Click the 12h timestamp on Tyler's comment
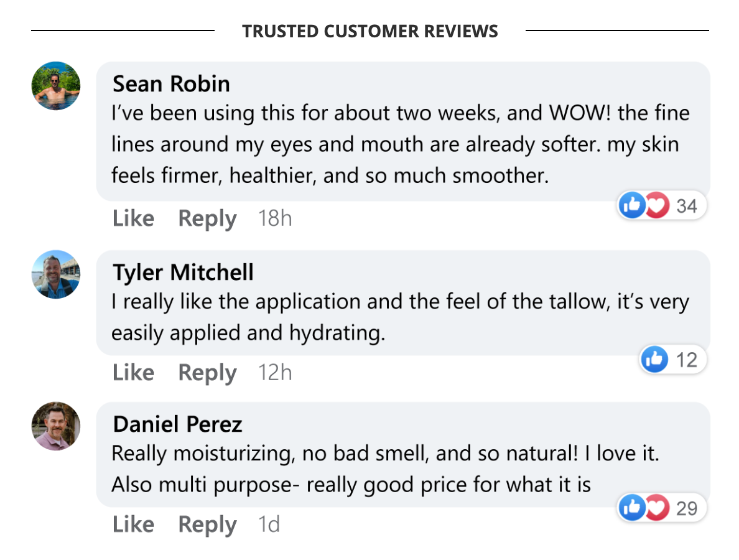This screenshot has width=739, height=560. [275, 372]
